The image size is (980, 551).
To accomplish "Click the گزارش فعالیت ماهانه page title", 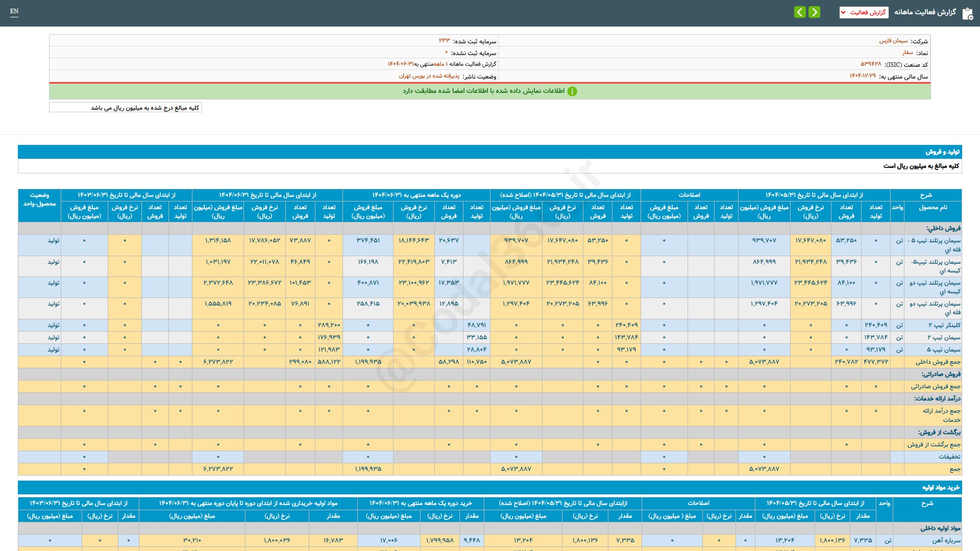I will pos(925,12).
